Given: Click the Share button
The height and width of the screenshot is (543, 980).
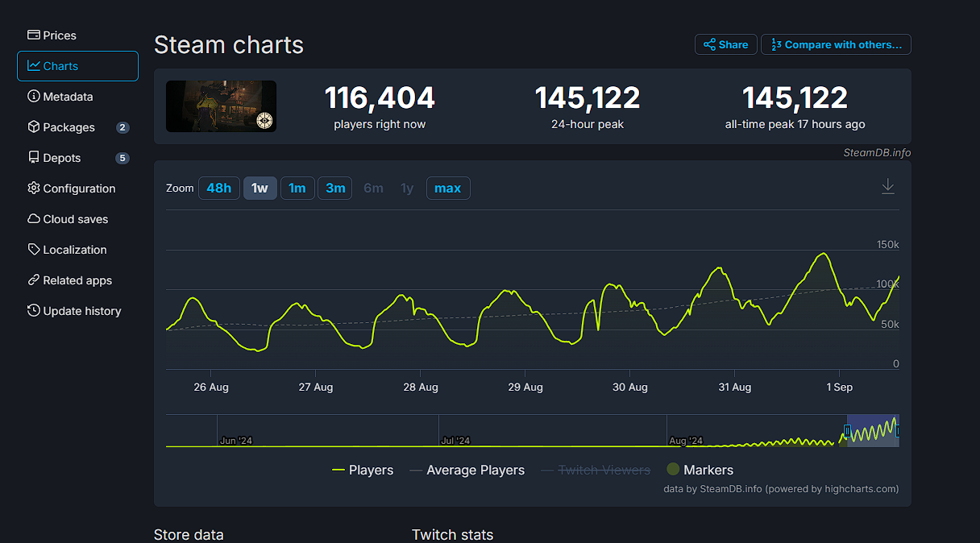Looking at the screenshot, I should click(x=725, y=44).
